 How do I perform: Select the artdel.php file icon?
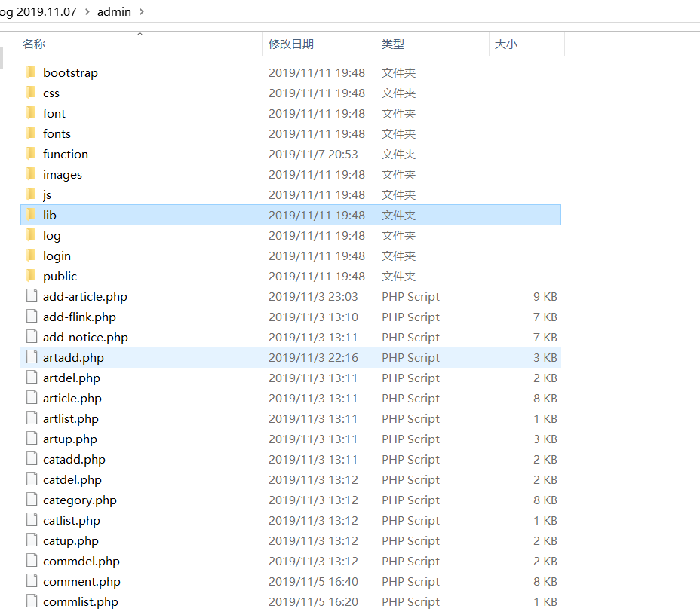[x=32, y=378]
